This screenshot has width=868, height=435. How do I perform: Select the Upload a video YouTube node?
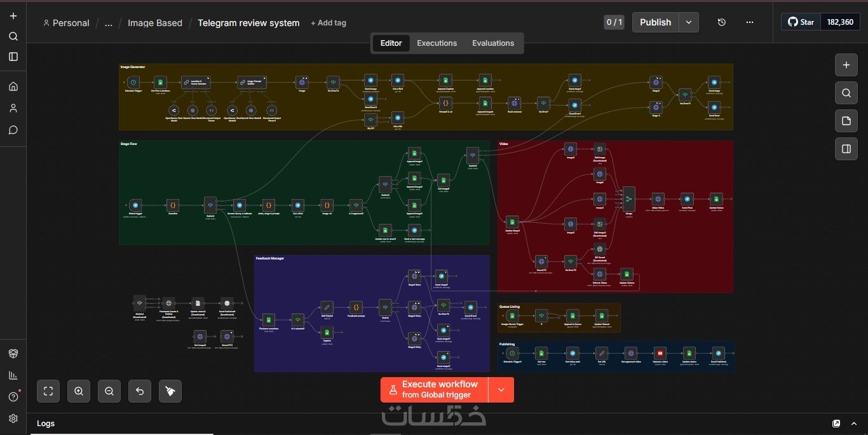point(660,353)
